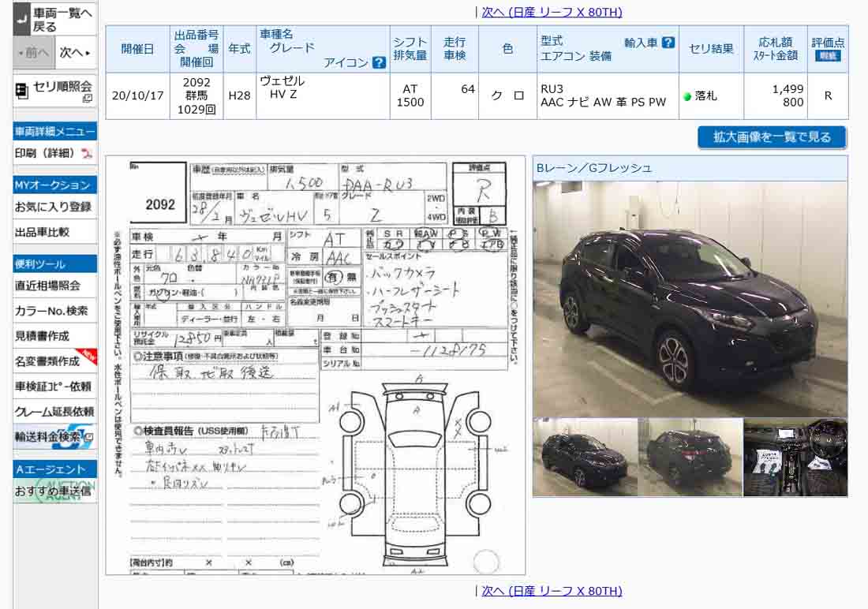Click bottom 次へ (日産 リーフ X 80TH) link
Image resolution: width=868 pixels, height=609 pixels.
[x=552, y=591]
